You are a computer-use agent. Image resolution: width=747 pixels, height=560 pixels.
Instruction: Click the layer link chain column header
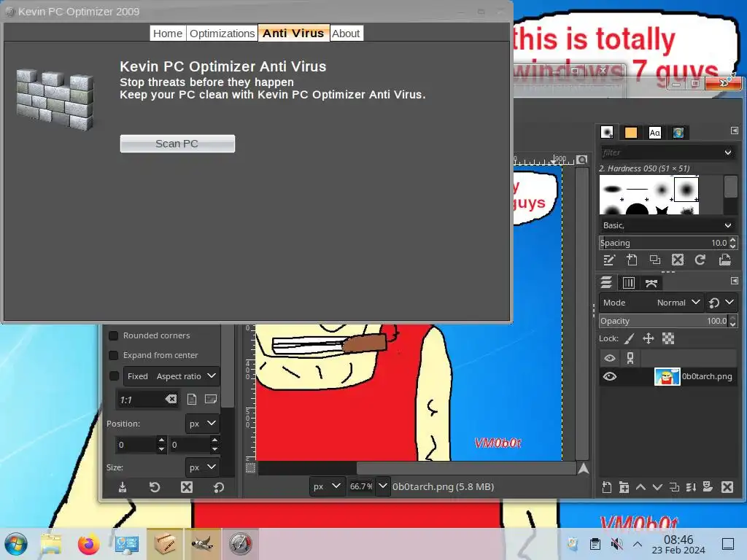coord(630,358)
